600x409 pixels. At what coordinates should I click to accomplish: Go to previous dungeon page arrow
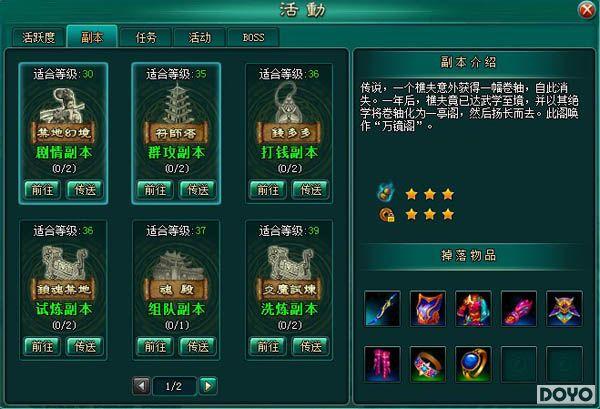141,386
